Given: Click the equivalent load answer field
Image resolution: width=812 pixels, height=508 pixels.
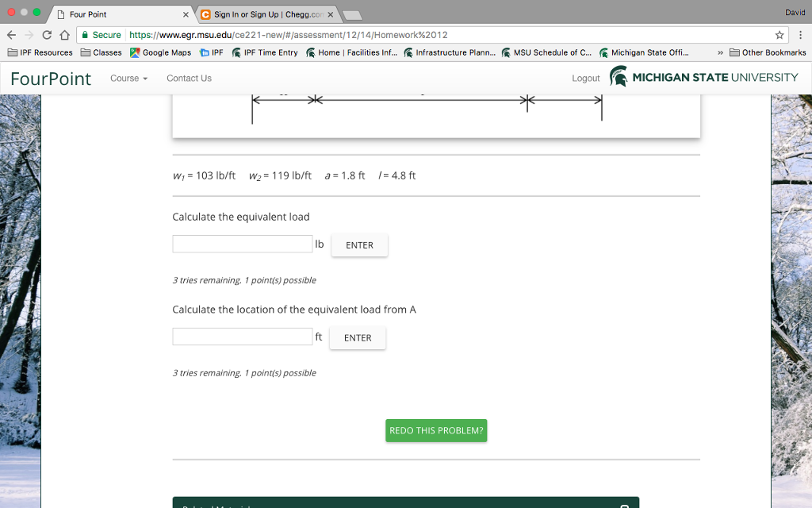Looking at the screenshot, I should 242,244.
